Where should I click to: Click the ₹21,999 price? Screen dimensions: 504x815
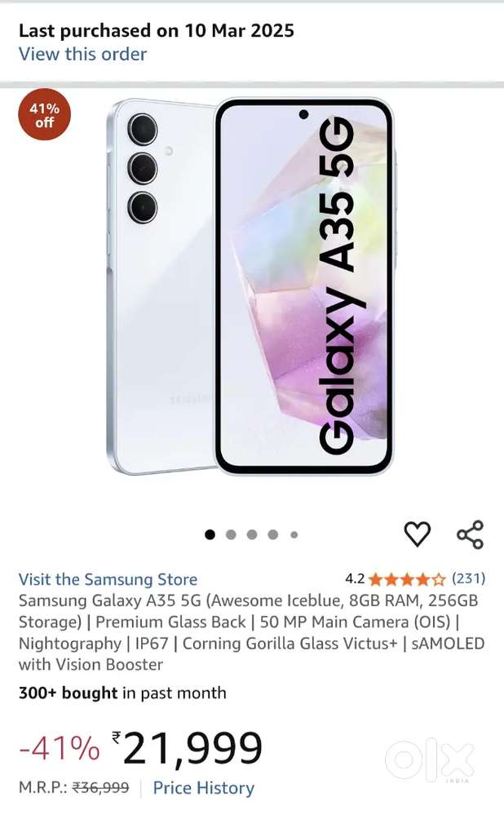[x=187, y=748]
